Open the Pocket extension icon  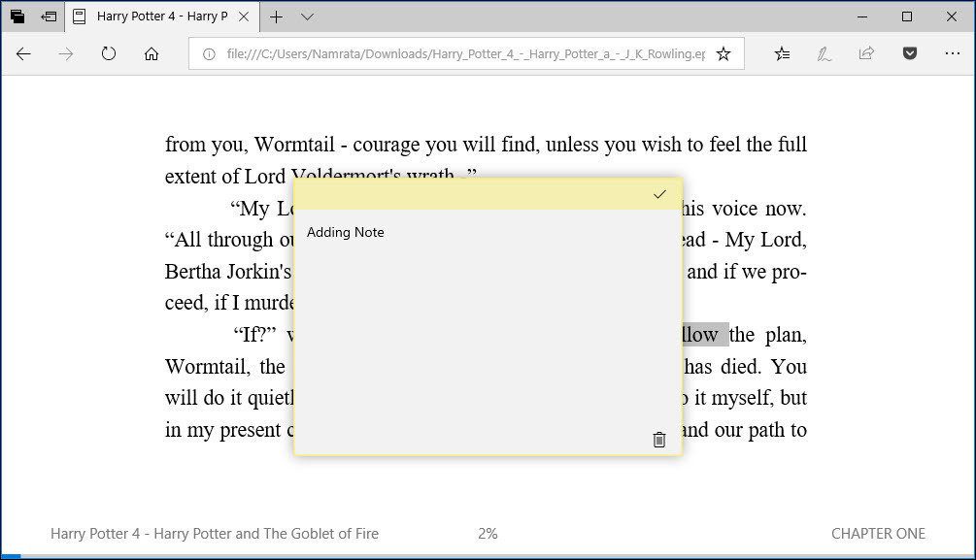pyautogui.click(x=910, y=53)
